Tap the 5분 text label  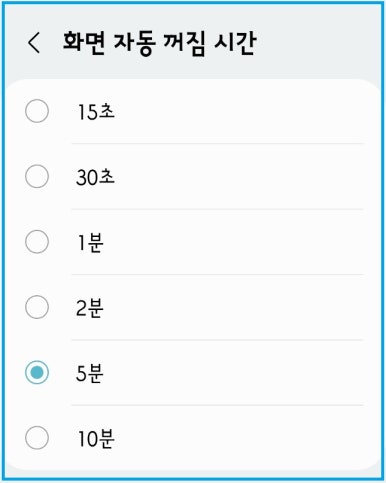[x=90, y=373]
